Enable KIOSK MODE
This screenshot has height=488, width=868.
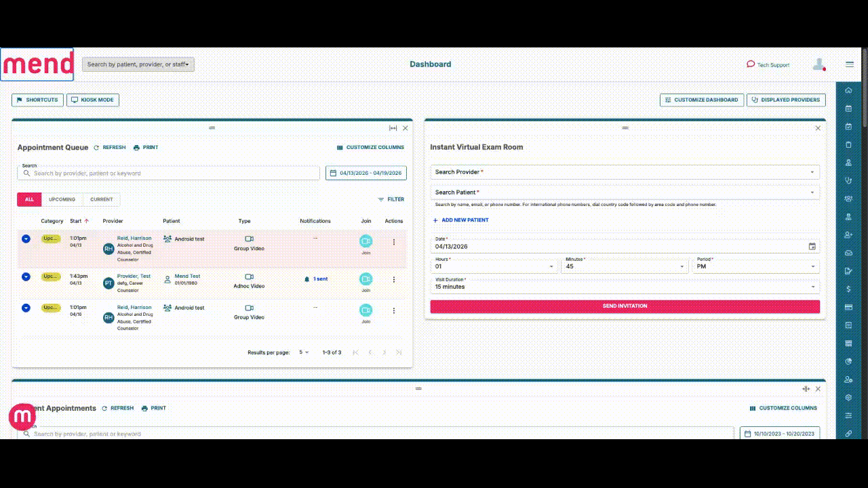[x=93, y=100]
